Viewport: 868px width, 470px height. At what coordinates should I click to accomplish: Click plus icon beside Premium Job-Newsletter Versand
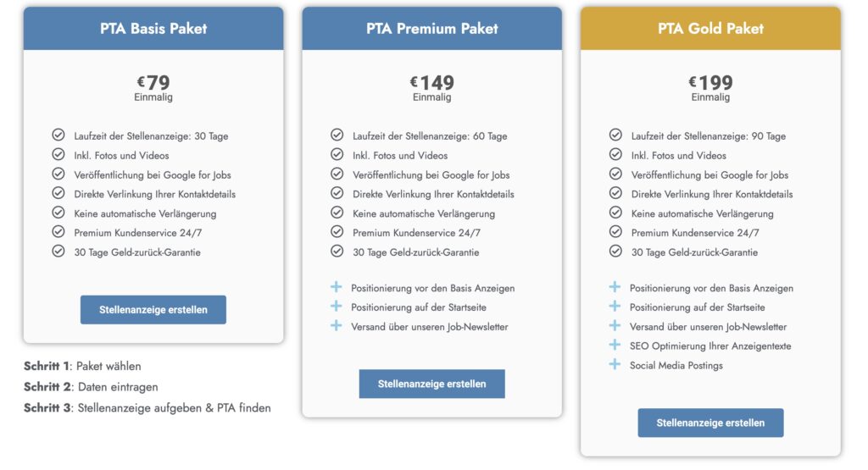[336, 326]
